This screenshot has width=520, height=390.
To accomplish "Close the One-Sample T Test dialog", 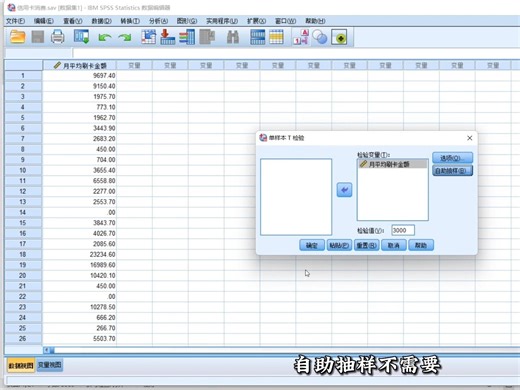I will 470,138.
